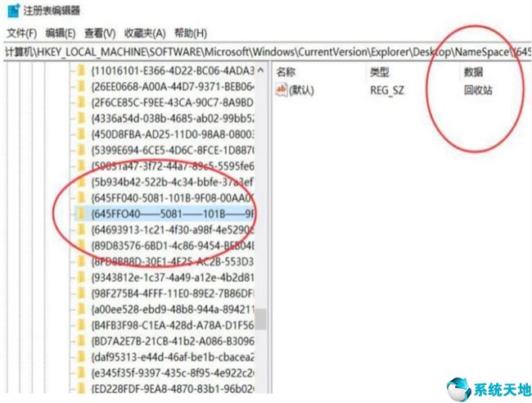The height and width of the screenshot is (403, 532).
Task: Select folder icon of {ED228FDF-9EA8-4870 key
Action: click(x=81, y=388)
